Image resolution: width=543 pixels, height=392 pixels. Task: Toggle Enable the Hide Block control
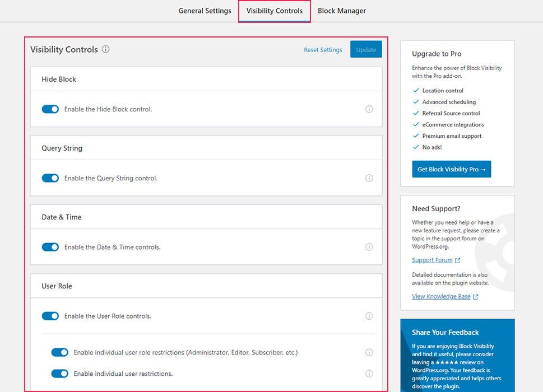click(x=50, y=109)
